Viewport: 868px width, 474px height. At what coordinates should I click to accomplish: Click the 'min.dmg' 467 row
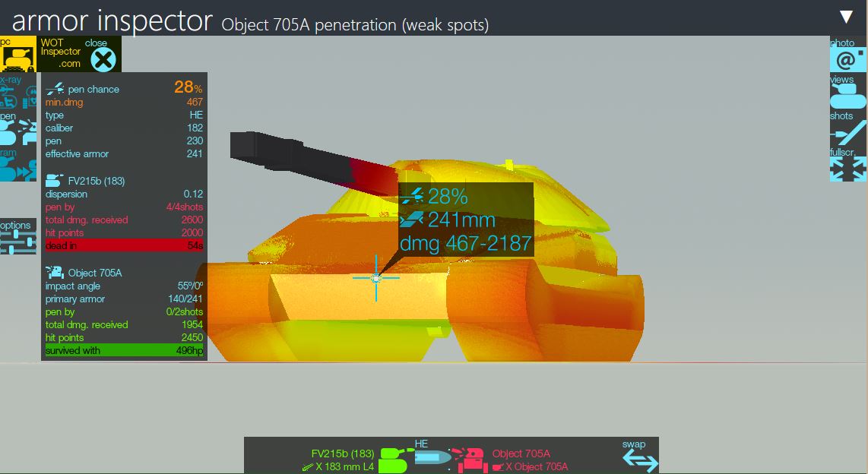pos(124,103)
